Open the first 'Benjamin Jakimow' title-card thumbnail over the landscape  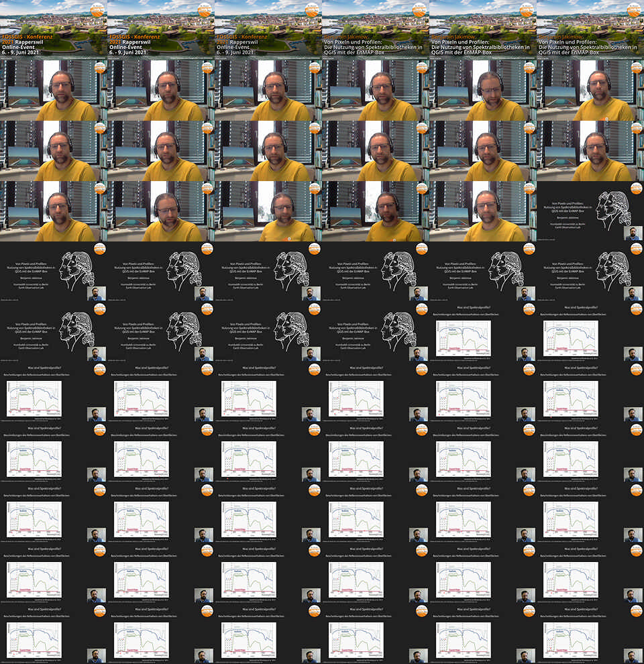tap(376, 30)
